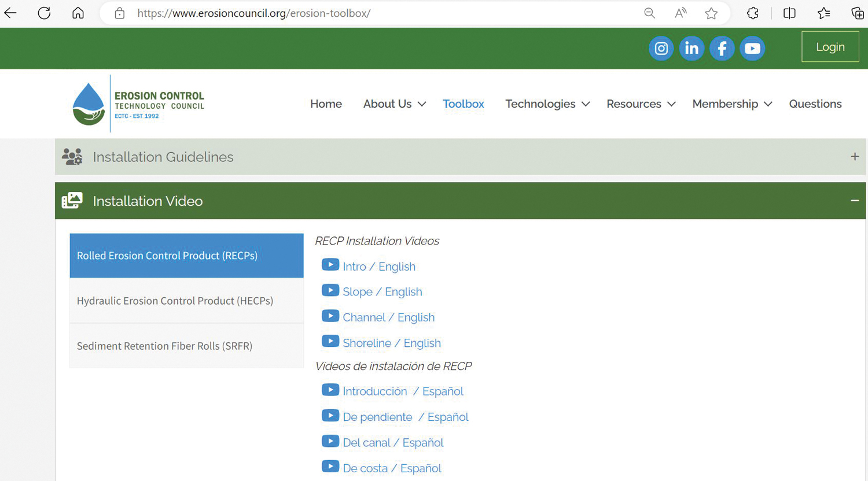
Task: Open the About Us dropdown menu
Action: (394, 104)
